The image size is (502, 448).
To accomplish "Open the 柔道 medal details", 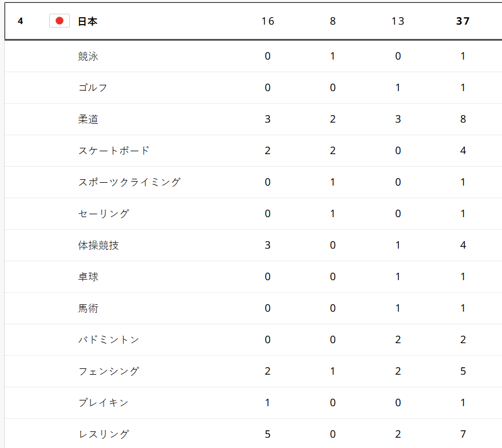I will (x=88, y=119).
